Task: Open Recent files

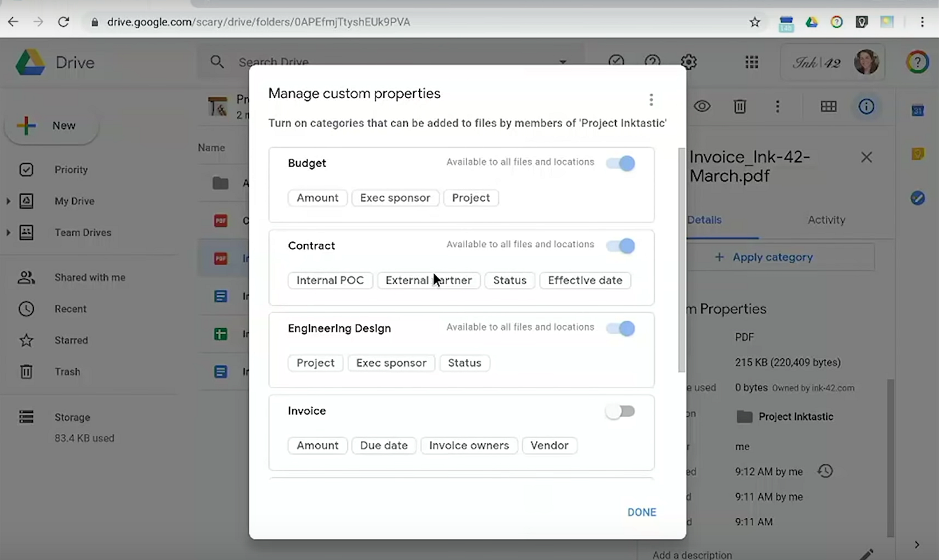Action: coord(70,309)
